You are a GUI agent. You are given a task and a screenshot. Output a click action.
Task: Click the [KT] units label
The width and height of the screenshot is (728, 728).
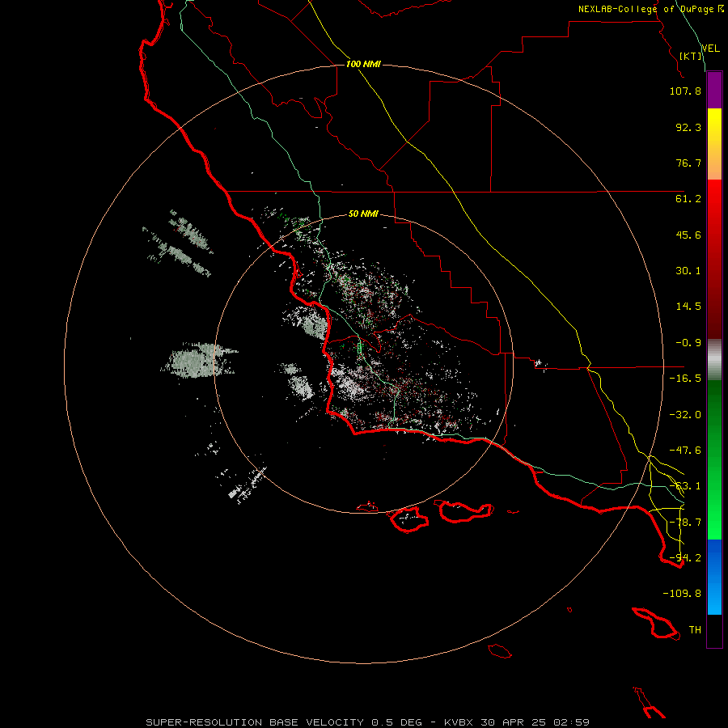pos(691,56)
